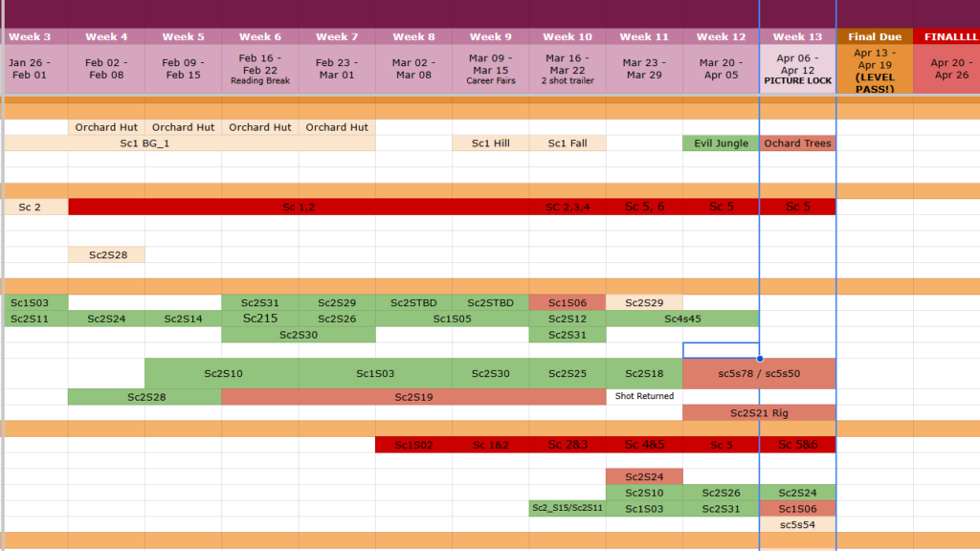The height and width of the screenshot is (551, 980).
Task: Click the Sc2S19 red merged cell
Action: pyautogui.click(x=413, y=397)
